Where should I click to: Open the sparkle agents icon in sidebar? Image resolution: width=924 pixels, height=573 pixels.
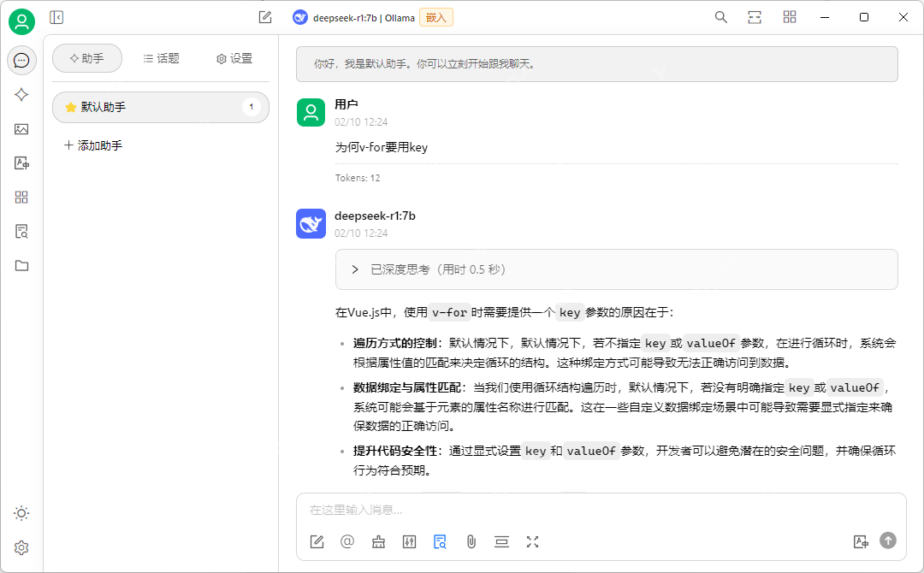(21, 95)
